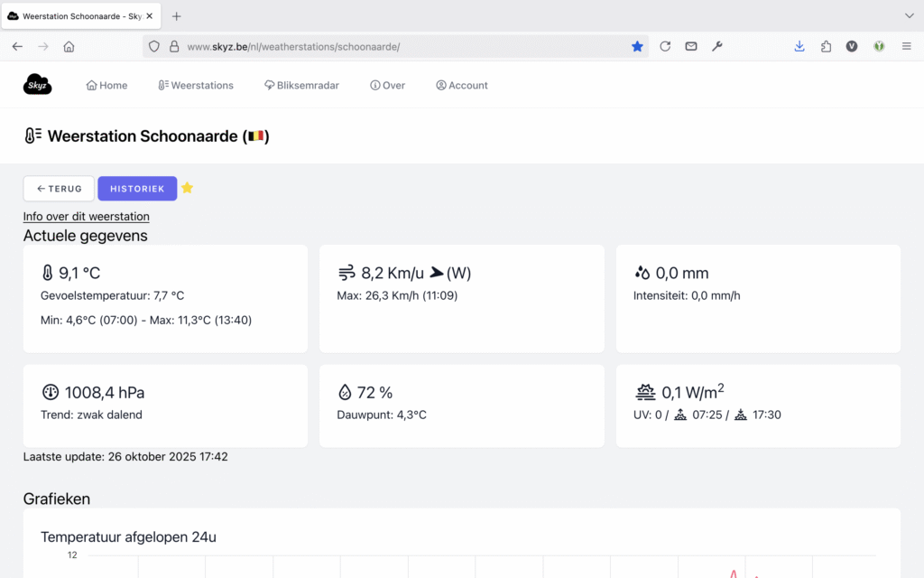Click the wrench tools icon

pos(717,46)
